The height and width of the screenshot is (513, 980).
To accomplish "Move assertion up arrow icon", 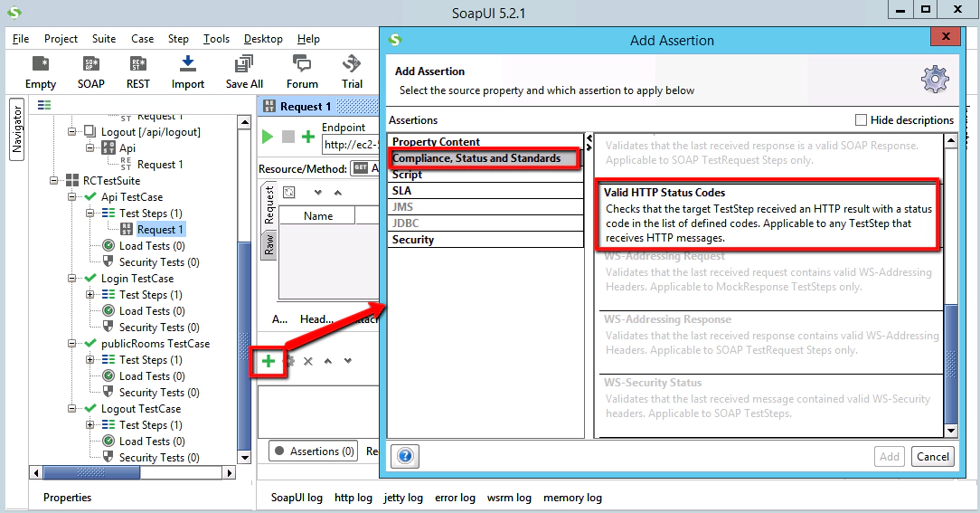I will [x=327, y=361].
